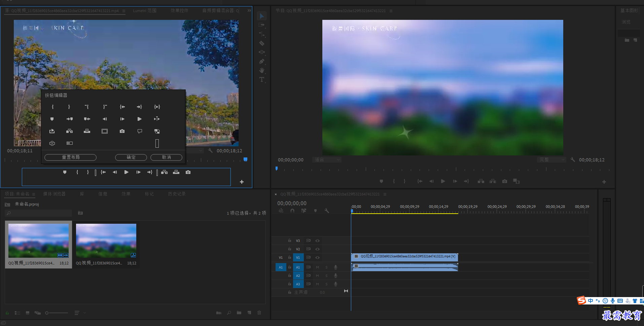
Task: Open source monitor panel menu
Action: [124, 11]
